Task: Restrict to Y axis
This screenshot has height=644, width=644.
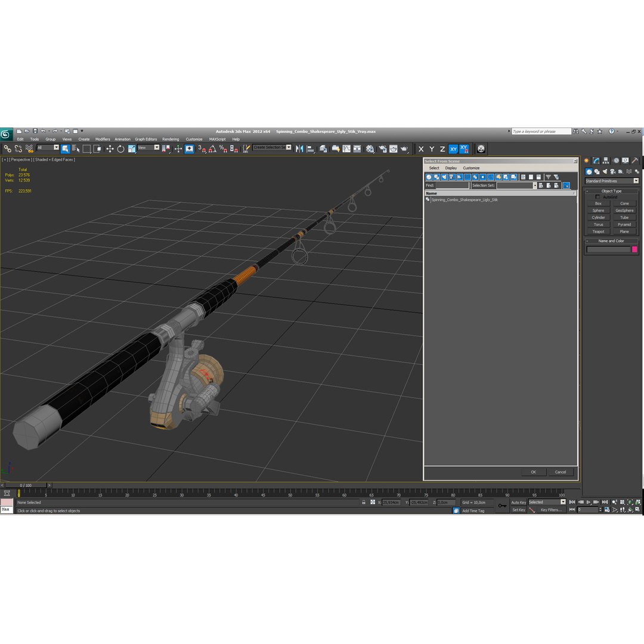Action: [x=432, y=149]
